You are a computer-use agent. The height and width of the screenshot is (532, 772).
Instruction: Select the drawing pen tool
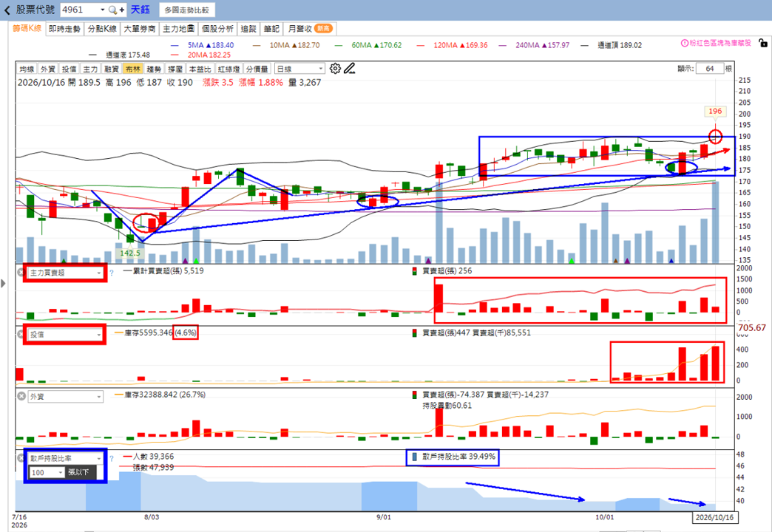pos(350,69)
